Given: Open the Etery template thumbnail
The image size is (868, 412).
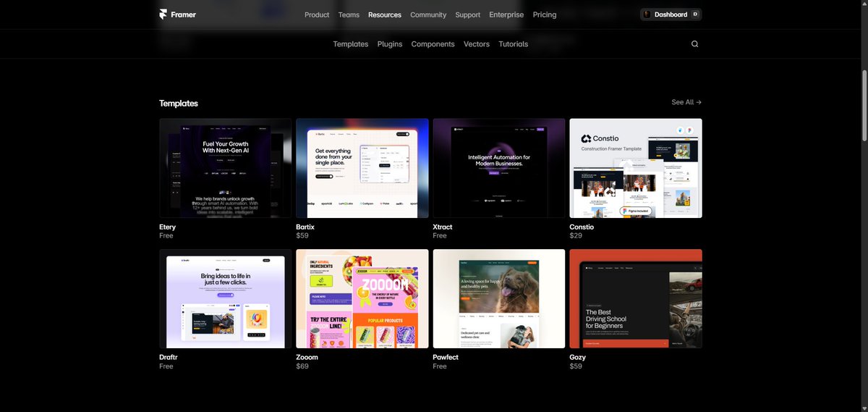Looking at the screenshot, I should [x=226, y=168].
